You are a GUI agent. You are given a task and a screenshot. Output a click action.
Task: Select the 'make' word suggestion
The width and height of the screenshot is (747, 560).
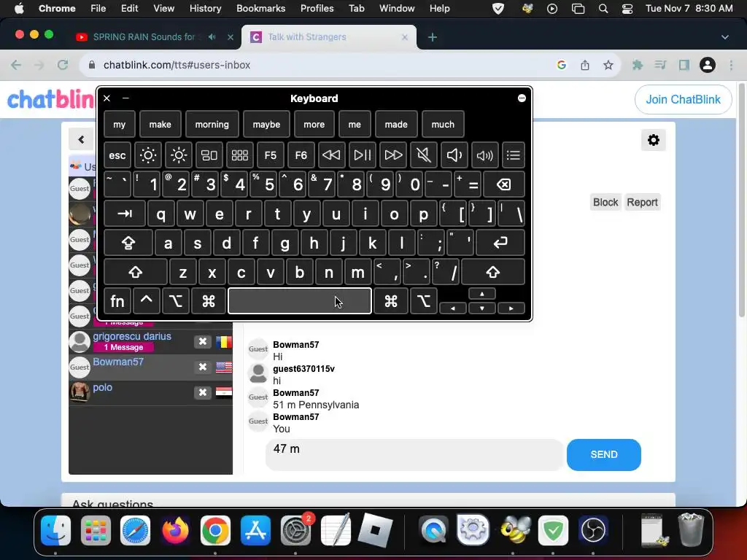(x=160, y=124)
